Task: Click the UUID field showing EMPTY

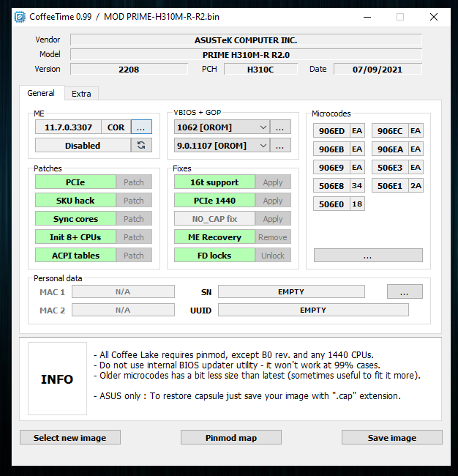Action: click(313, 310)
